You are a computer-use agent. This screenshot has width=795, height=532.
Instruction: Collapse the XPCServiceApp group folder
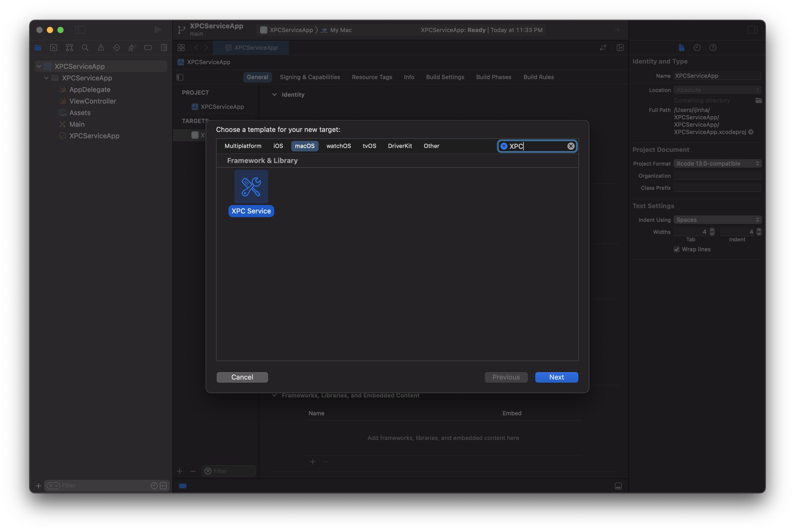(47, 78)
